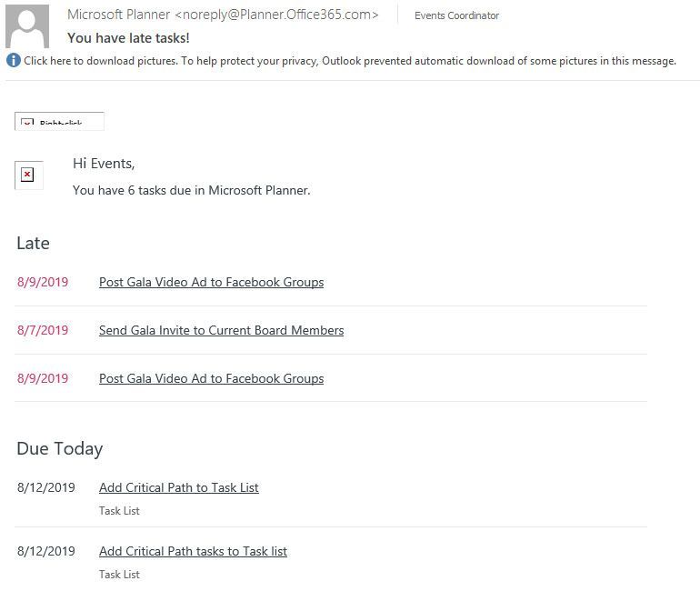Click the Due Today section heading
Image resolution: width=700 pixels, height=591 pixels.
point(60,448)
